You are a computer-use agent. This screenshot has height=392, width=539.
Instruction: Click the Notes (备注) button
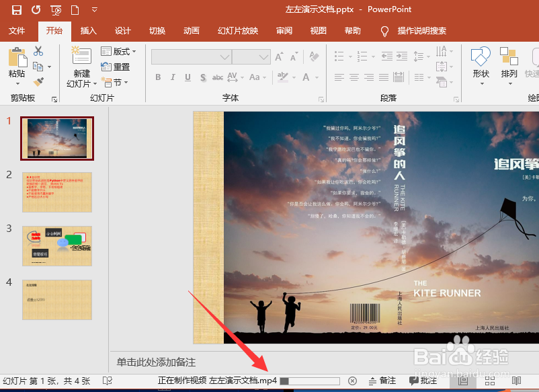coord(383,381)
